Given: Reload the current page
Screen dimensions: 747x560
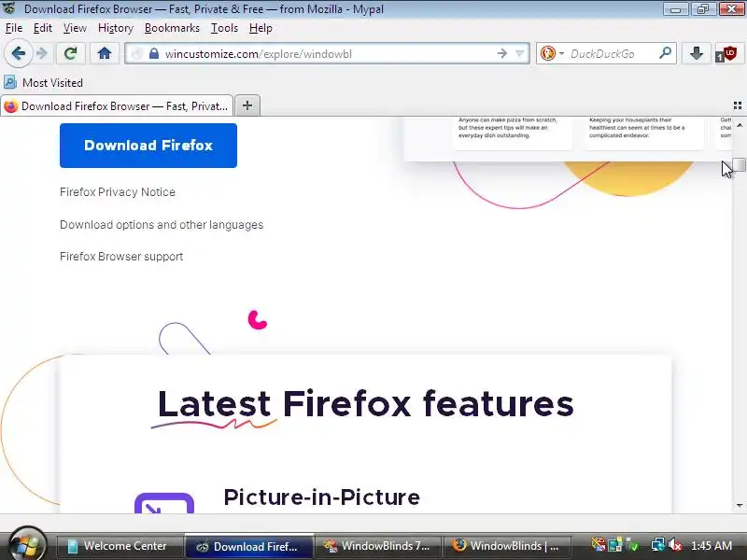Looking at the screenshot, I should pos(71,53).
